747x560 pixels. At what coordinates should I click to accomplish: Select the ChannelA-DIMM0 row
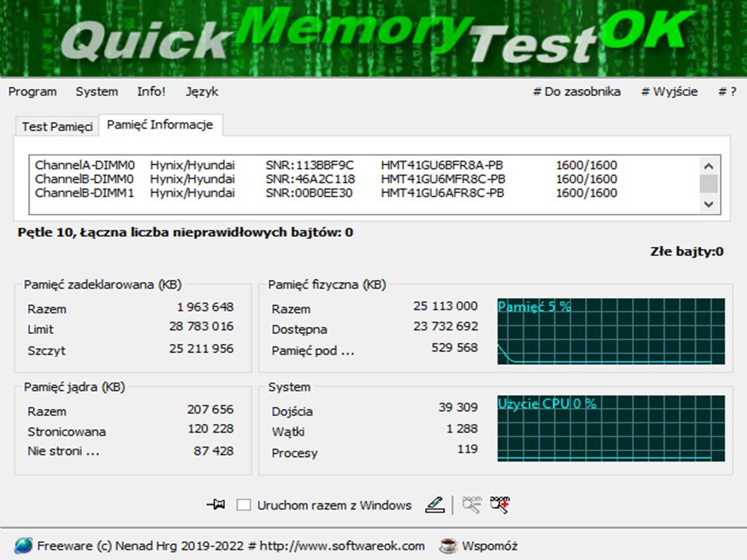pyautogui.click(x=326, y=165)
